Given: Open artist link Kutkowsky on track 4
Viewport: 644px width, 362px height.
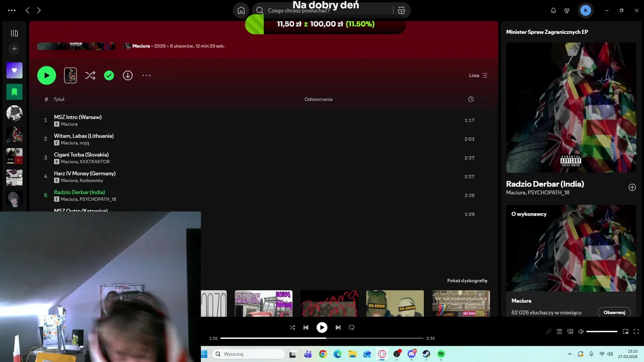Looking at the screenshot, I should point(91,180).
